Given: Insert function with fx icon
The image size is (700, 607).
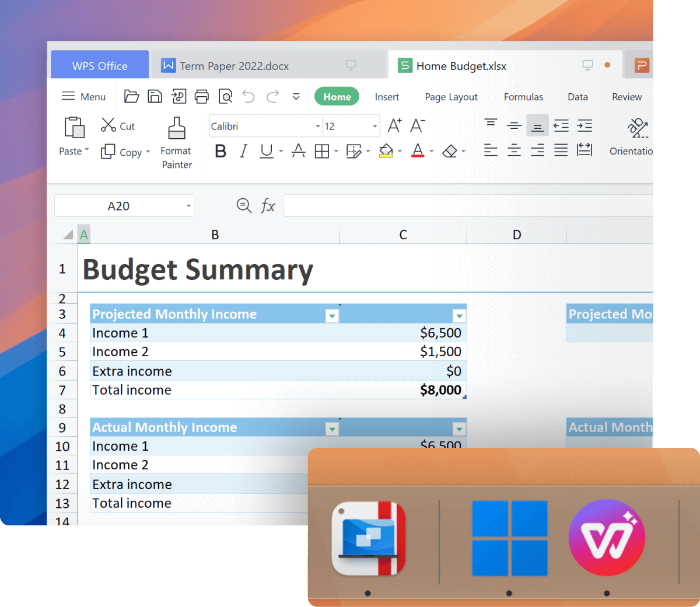Looking at the screenshot, I should (x=268, y=205).
